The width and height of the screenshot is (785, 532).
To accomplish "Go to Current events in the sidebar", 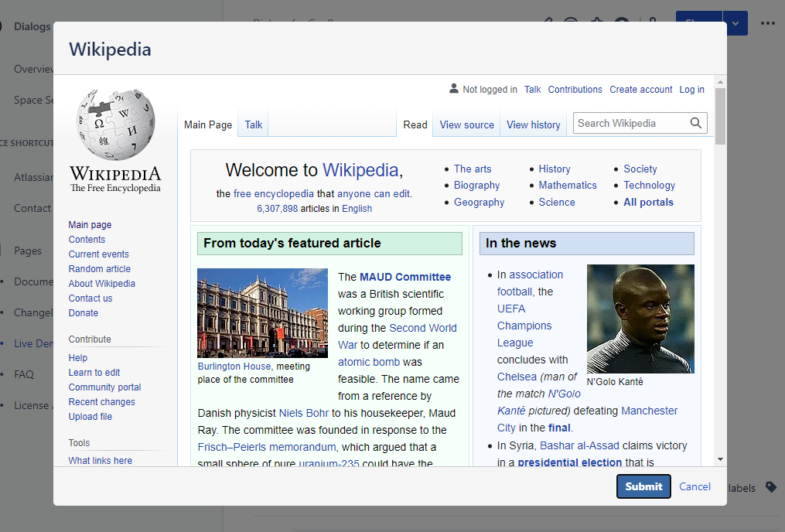I will 99,254.
